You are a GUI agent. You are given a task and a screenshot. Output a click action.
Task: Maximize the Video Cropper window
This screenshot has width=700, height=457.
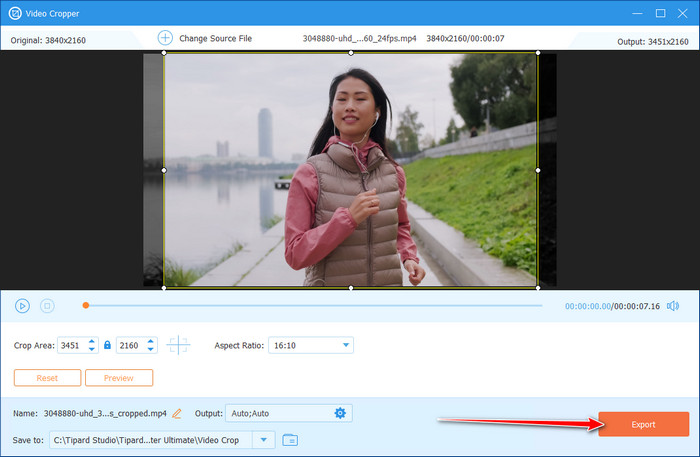pyautogui.click(x=660, y=13)
